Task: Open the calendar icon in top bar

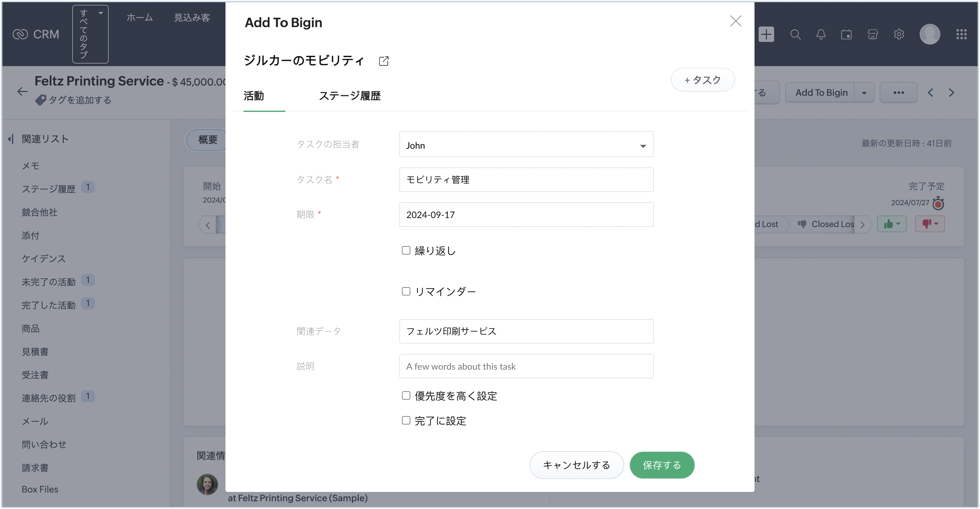Action: [x=846, y=34]
